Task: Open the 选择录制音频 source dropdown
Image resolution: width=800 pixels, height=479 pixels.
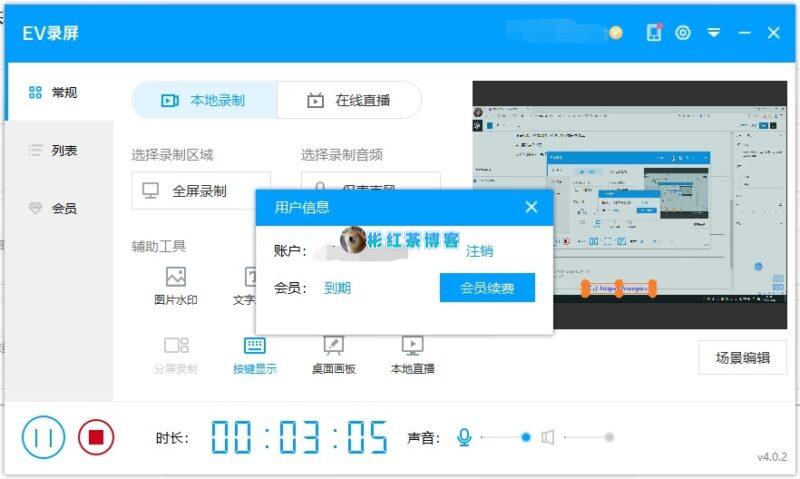Action: pyautogui.click(x=371, y=181)
